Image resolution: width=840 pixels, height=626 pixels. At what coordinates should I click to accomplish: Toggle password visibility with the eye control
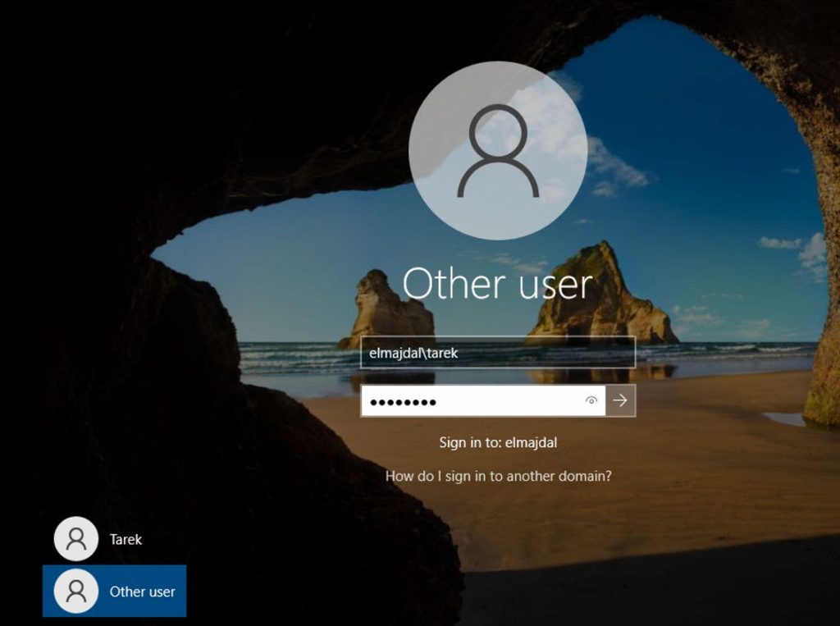tap(589, 401)
